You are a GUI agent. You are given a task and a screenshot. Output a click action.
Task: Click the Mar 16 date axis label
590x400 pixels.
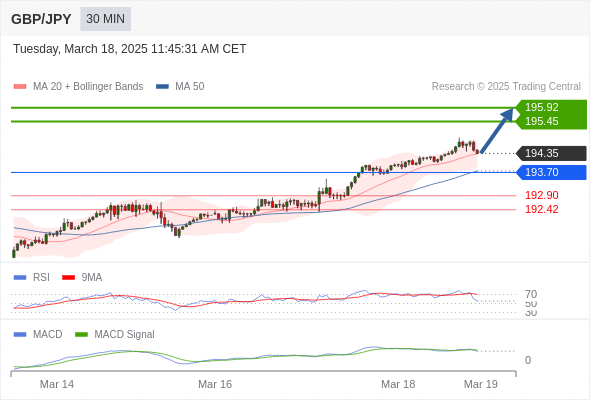pos(215,384)
